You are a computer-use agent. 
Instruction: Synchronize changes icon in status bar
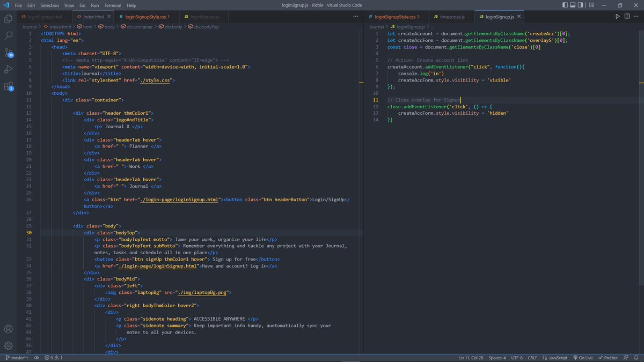(38, 358)
